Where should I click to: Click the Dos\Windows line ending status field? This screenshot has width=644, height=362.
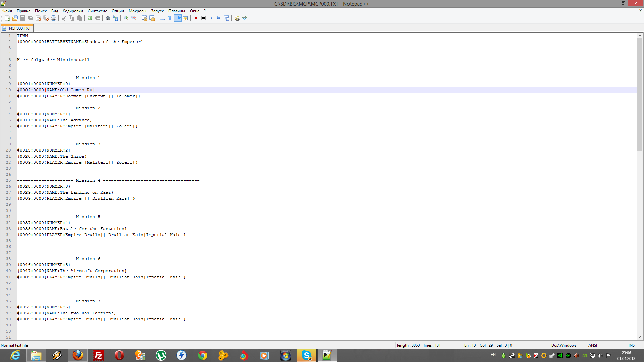click(563, 345)
